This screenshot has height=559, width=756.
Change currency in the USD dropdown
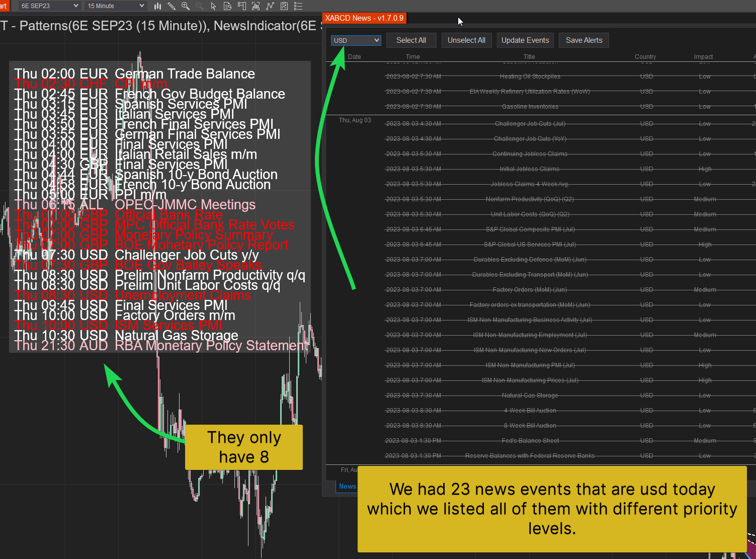point(356,40)
